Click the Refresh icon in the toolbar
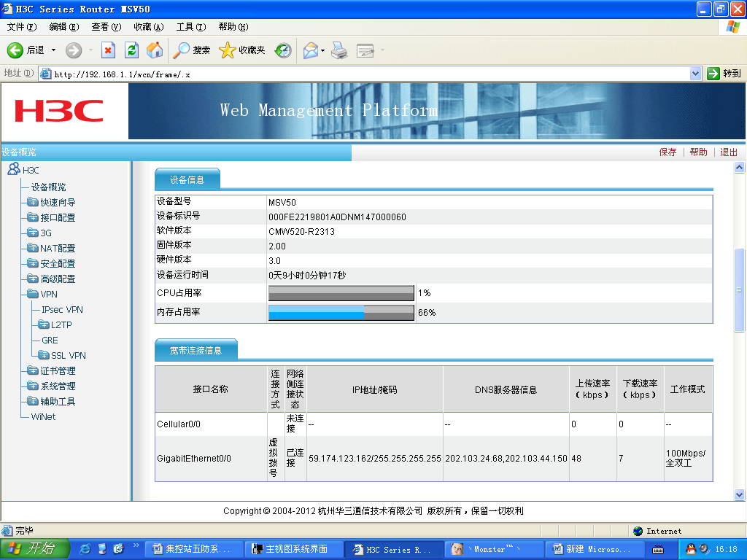Screen dimensions: 747x560 [x=132, y=50]
